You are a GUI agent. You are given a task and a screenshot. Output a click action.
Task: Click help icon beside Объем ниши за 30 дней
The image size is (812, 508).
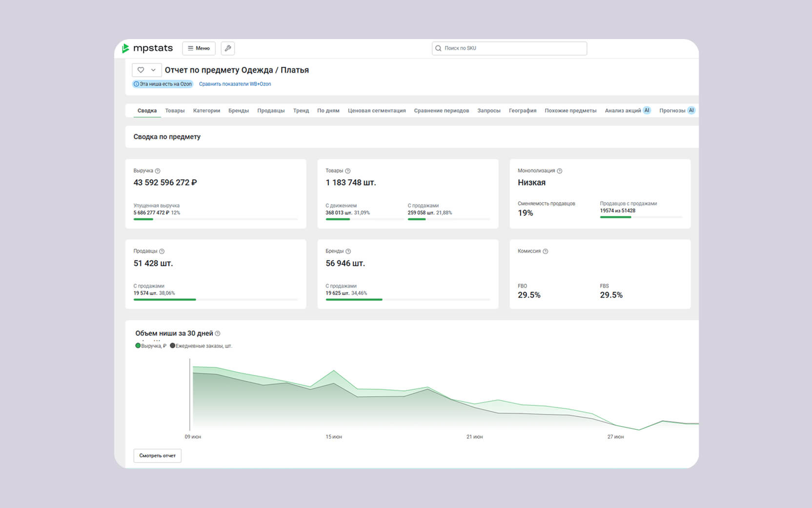[218, 334]
